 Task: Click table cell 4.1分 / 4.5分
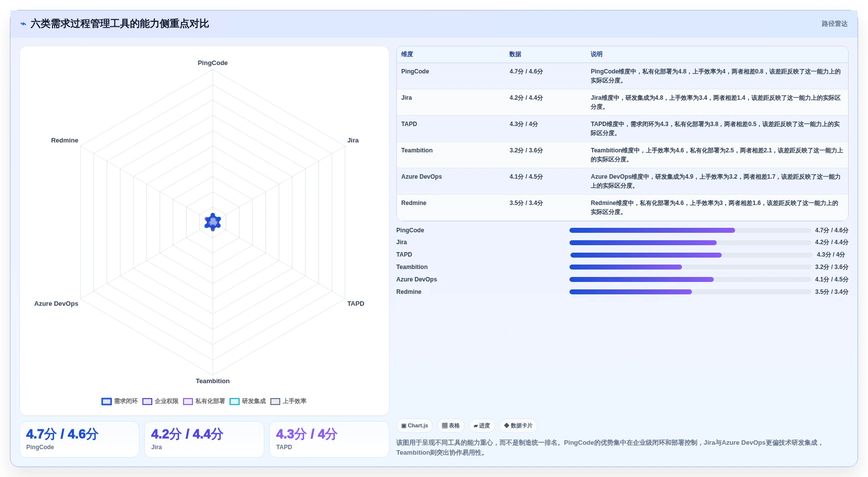pos(526,177)
